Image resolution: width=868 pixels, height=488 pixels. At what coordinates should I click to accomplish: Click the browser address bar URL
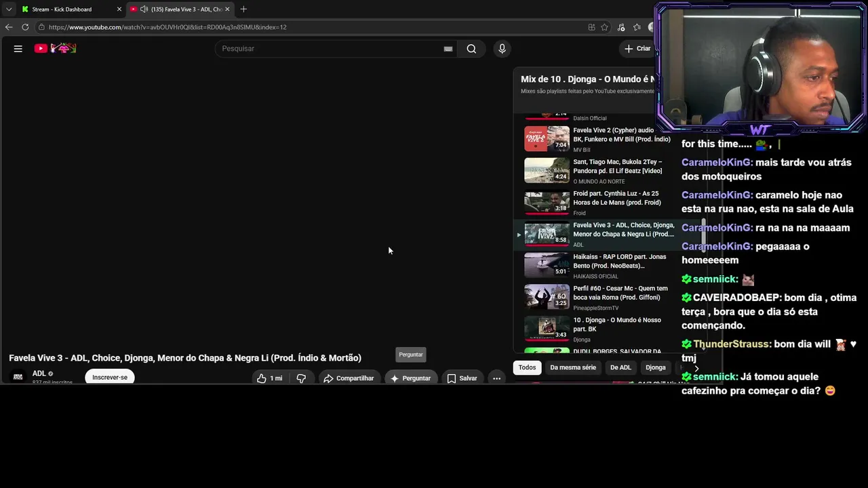coord(167,27)
